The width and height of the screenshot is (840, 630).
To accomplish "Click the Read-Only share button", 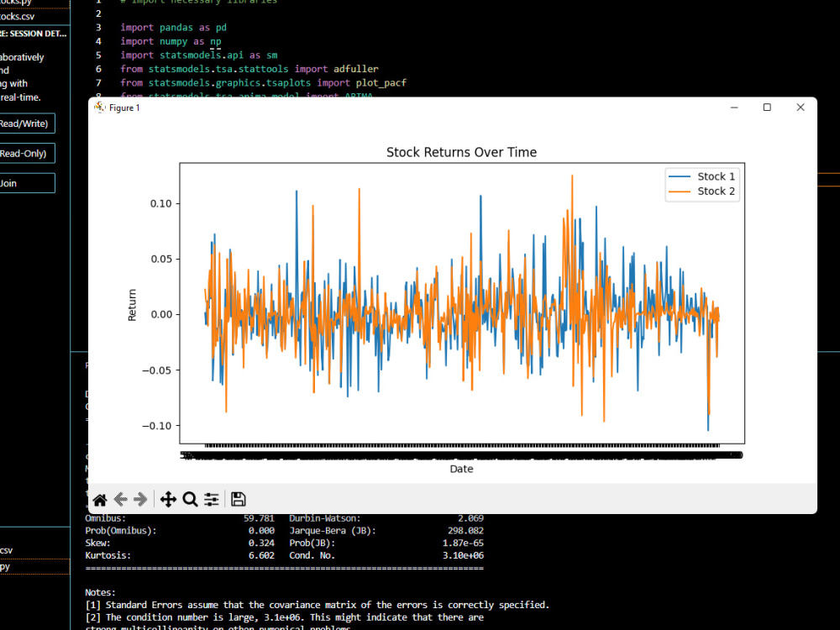I will [27, 153].
